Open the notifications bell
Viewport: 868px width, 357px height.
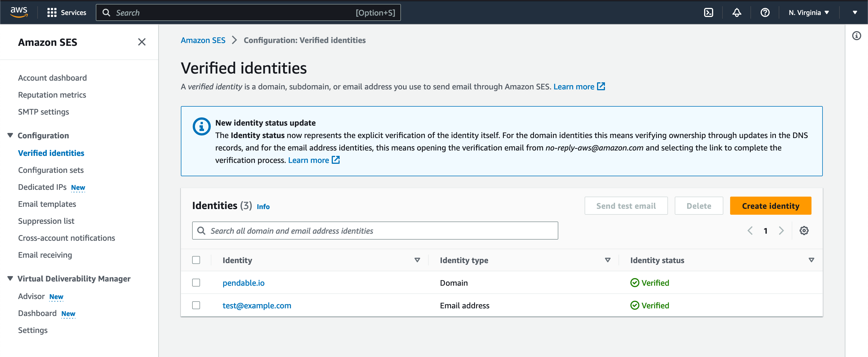coord(737,12)
